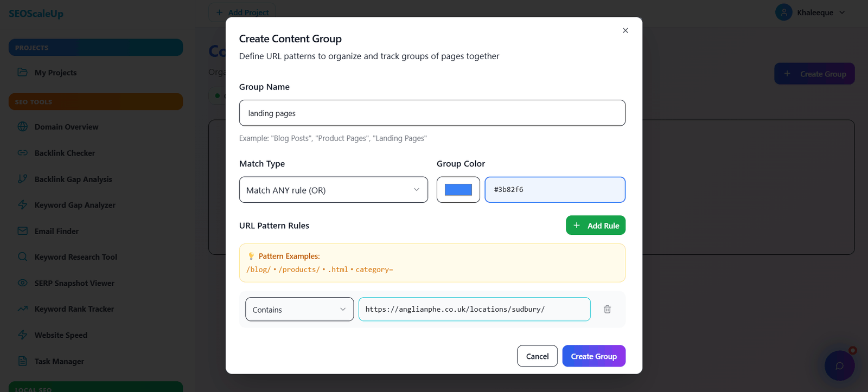This screenshot has height=392, width=868.
Task: Open Keyword Gap Analyzer tool
Action: coord(75,205)
